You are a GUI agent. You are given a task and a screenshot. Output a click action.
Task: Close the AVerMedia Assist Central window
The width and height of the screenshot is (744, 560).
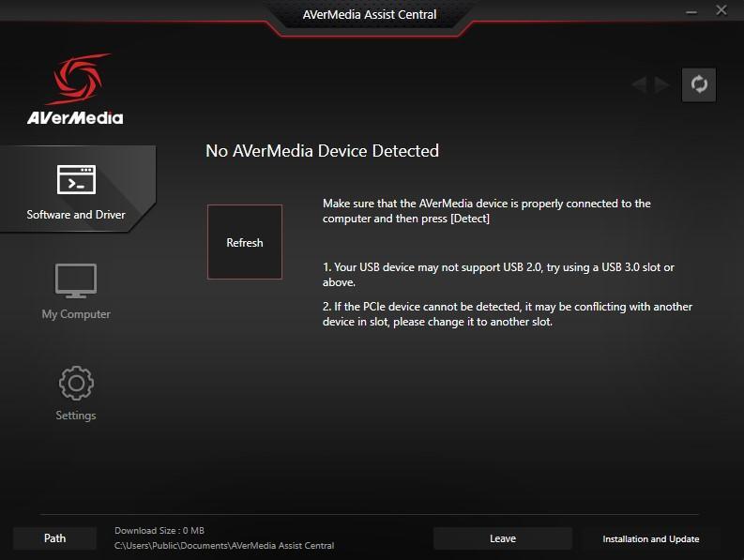pos(721,10)
